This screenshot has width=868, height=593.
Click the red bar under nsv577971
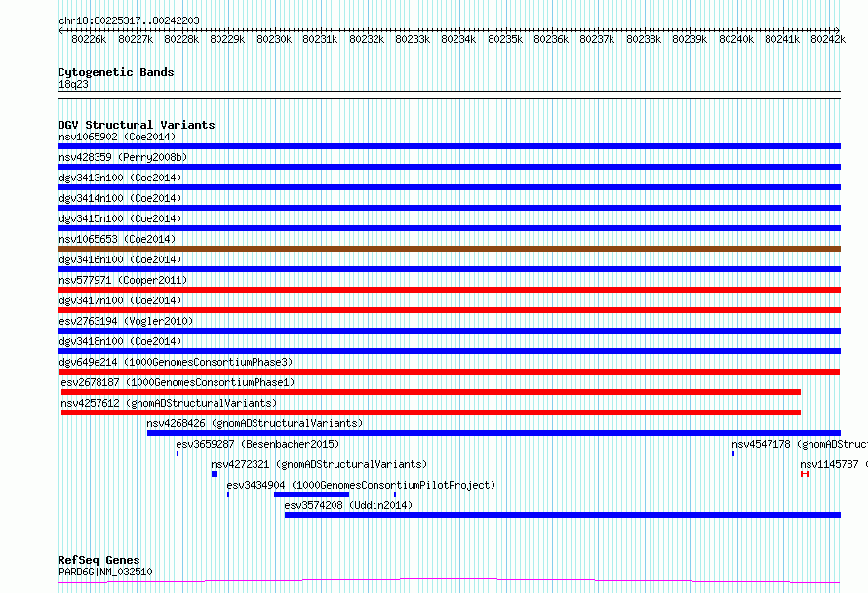pyautogui.click(x=449, y=290)
